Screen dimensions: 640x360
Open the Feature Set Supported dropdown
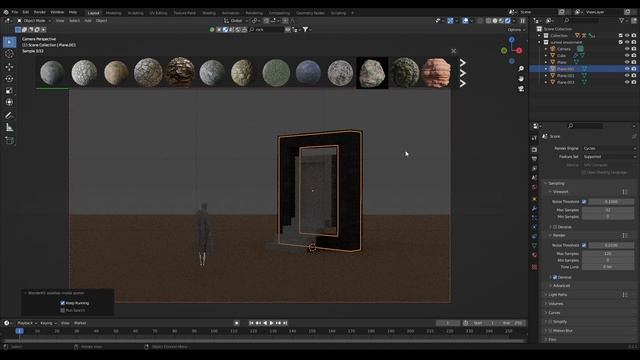click(609, 156)
